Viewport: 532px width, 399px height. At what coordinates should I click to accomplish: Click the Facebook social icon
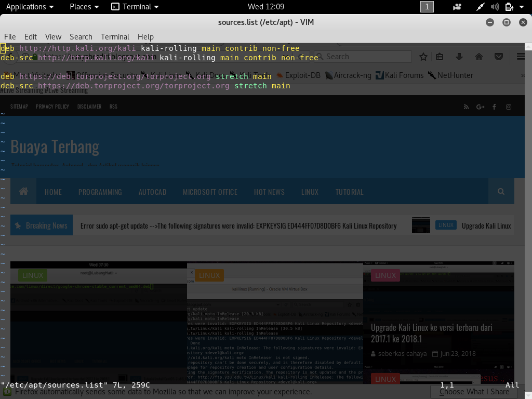coord(495,107)
